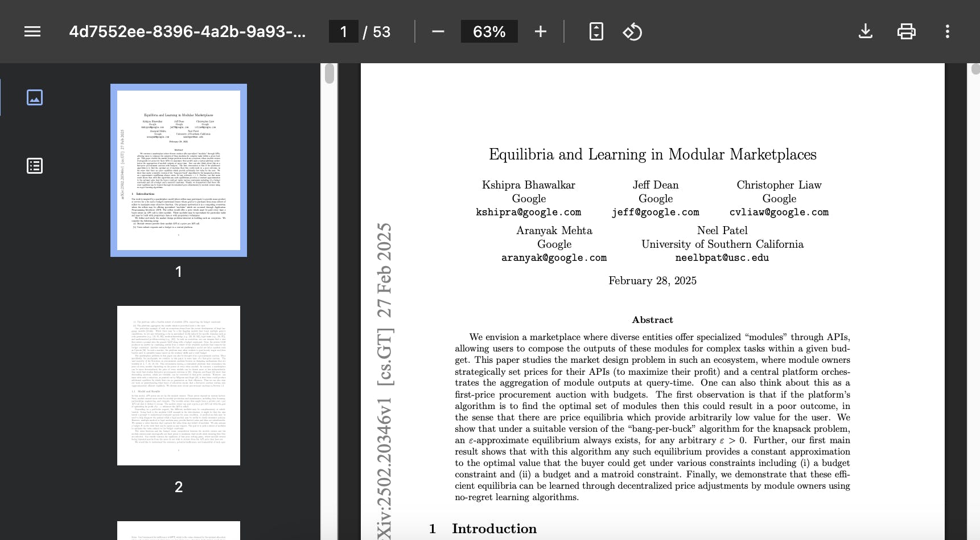Click the fit to page icon
The width and height of the screenshot is (980, 540).
coord(596,31)
